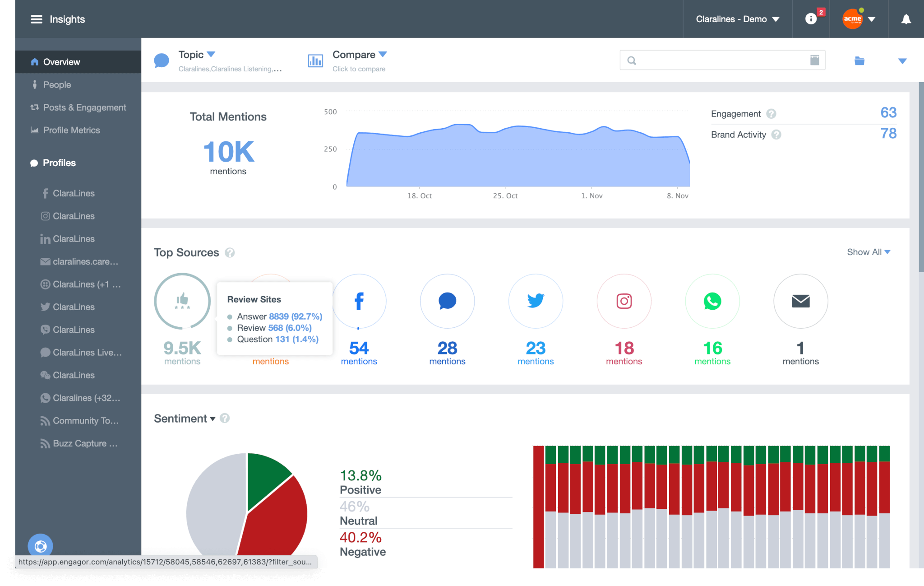Image resolution: width=924 pixels, height=586 pixels.
Task: Expand the Sentiment dropdown
Action: click(187, 419)
